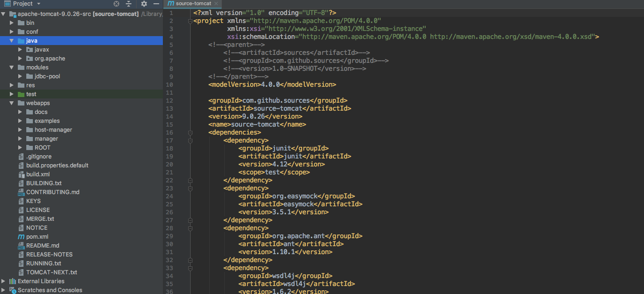Viewport: 644px width, 294px height.
Task: Expand the examples folder
Action: pyautogui.click(x=20, y=121)
